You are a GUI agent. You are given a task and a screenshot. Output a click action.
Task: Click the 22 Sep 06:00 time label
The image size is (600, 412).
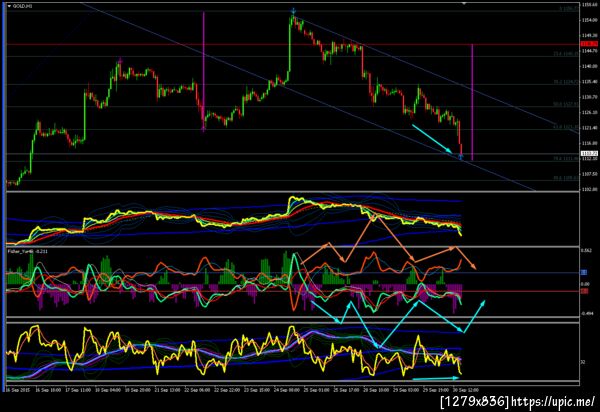(199, 390)
